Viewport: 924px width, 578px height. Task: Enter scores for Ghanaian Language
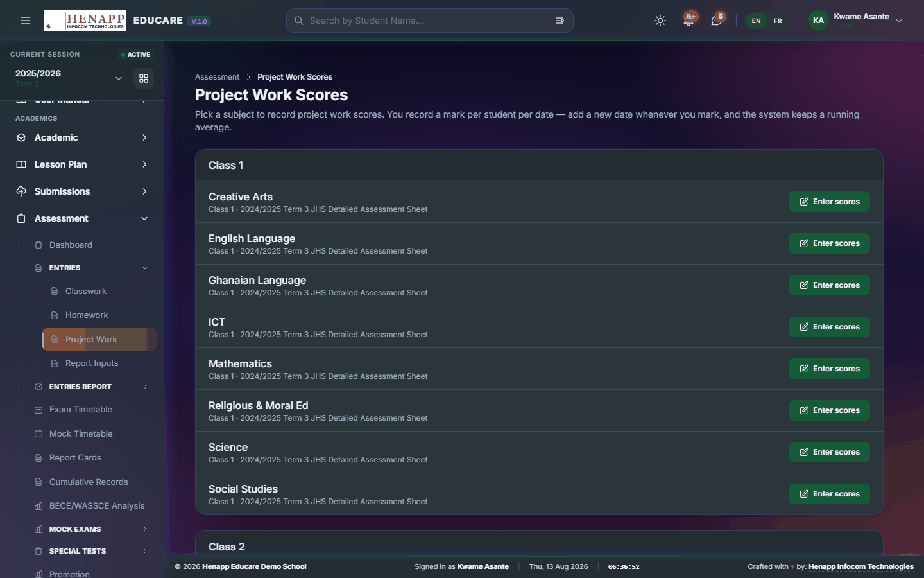(829, 285)
